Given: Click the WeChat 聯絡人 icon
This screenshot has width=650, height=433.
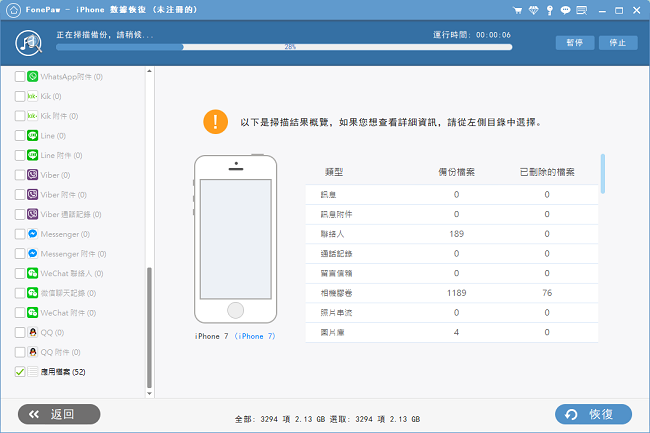Looking at the screenshot, I should pos(33,273).
